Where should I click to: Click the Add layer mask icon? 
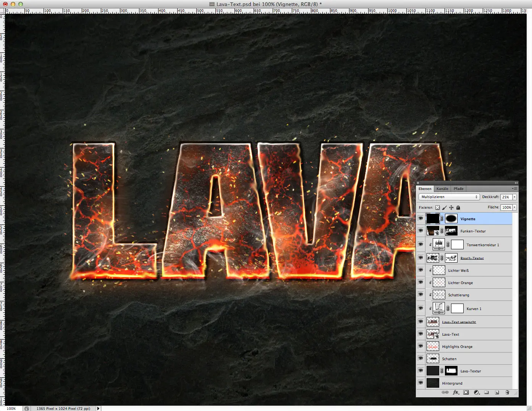[x=466, y=392]
